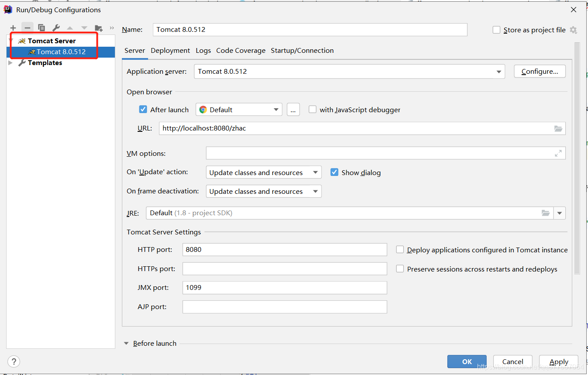The image size is (588, 375).
Task: Expand the VM options field editor
Action: 558,153
